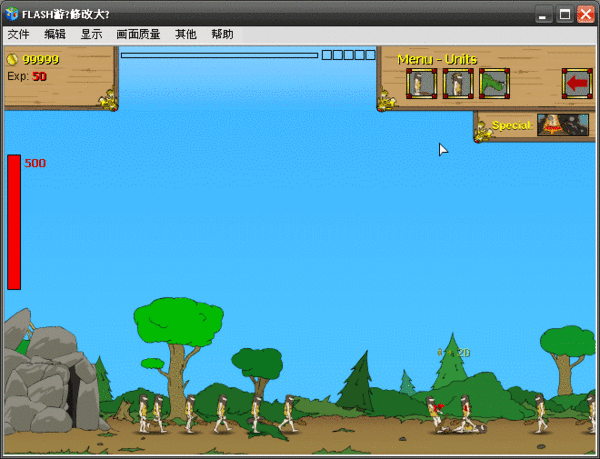Image resolution: width=600 pixels, height=459 pixels.
Task: Activate the volcano Special attack
Action: point(562,125)
